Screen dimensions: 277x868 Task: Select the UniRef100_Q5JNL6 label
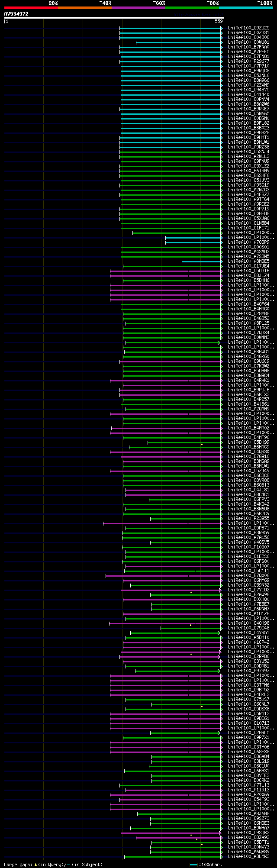(x=248, y=75)
